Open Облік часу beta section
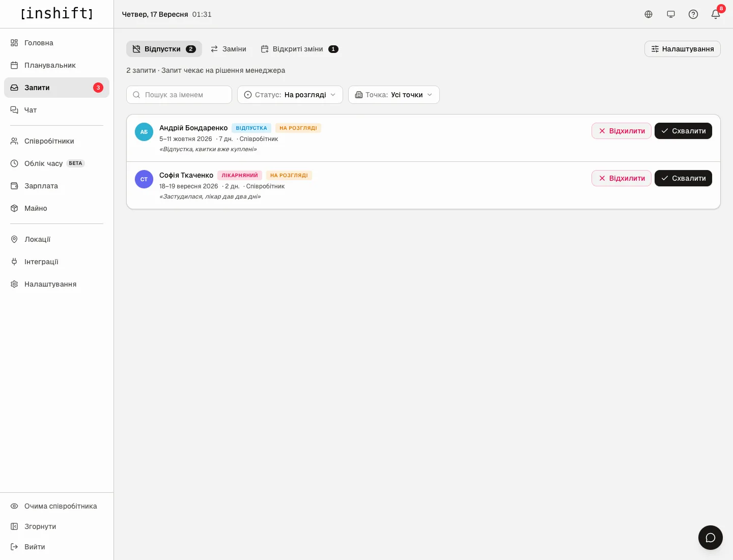Viewport: 733px width, 560px height. [57, 163]
